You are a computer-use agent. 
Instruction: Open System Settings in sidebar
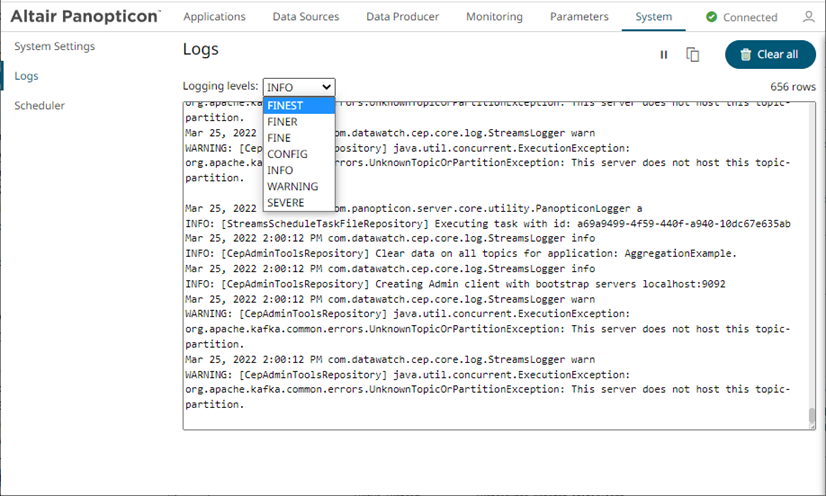55,47
